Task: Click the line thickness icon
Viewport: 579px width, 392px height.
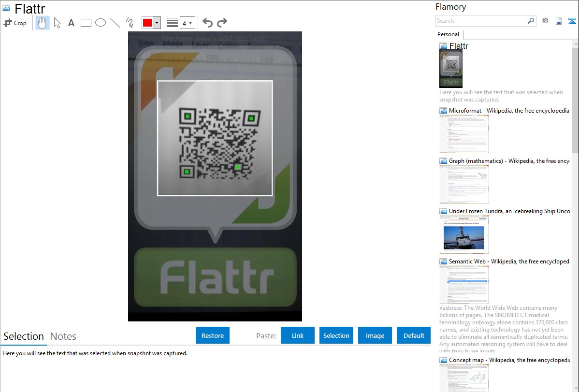Action: pos(173,23)
